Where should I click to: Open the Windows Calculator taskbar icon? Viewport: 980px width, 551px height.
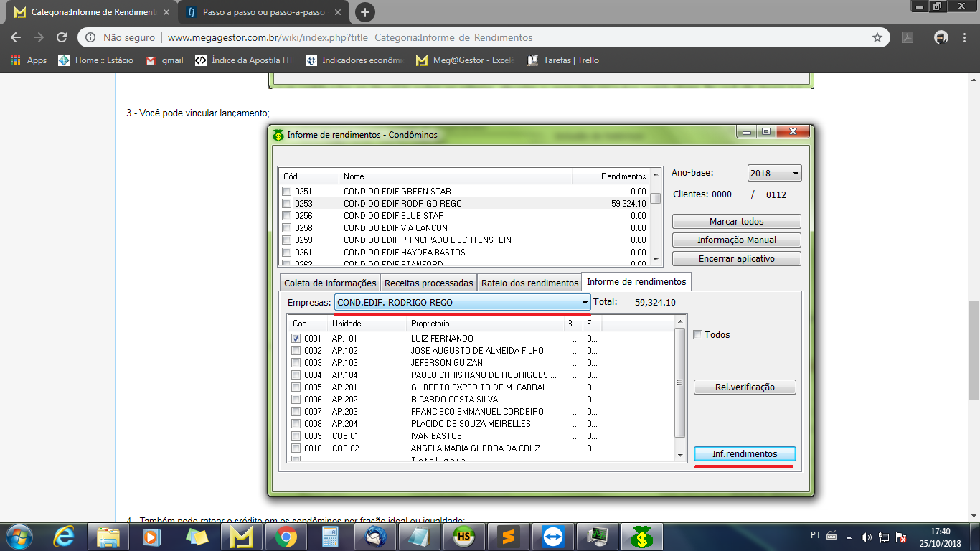click(330, 536)
